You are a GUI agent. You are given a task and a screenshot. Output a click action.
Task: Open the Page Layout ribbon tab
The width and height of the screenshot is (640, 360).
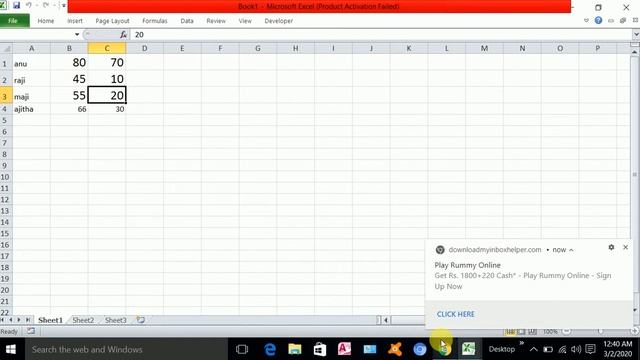[x=112, y=21]
